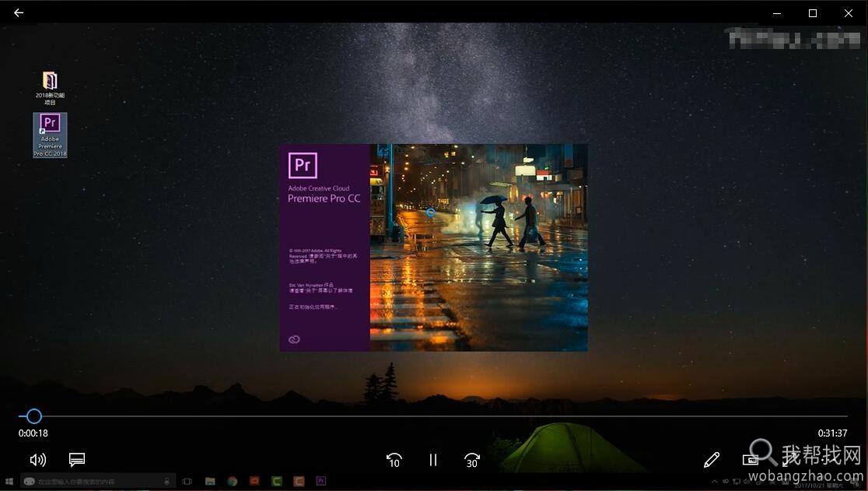The image size is (868, 491).
Task: Click the Chrome icon in the recorded taskbar
Action: point(232,482)
